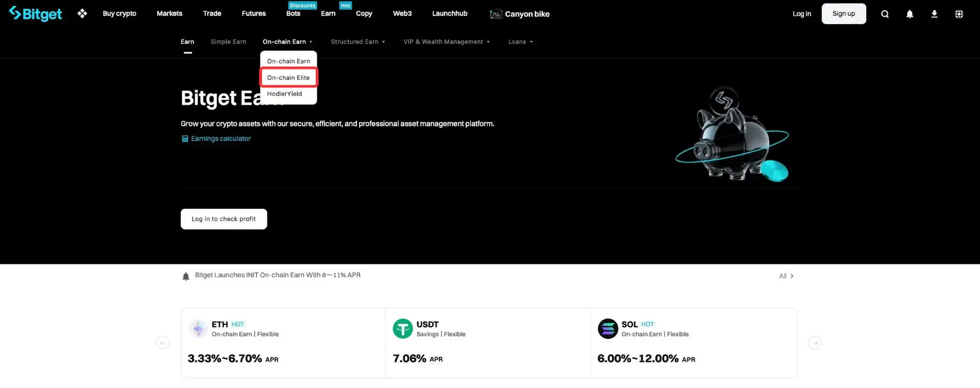
Task: Click the Bitget logo
Action: tap(36, 14)
